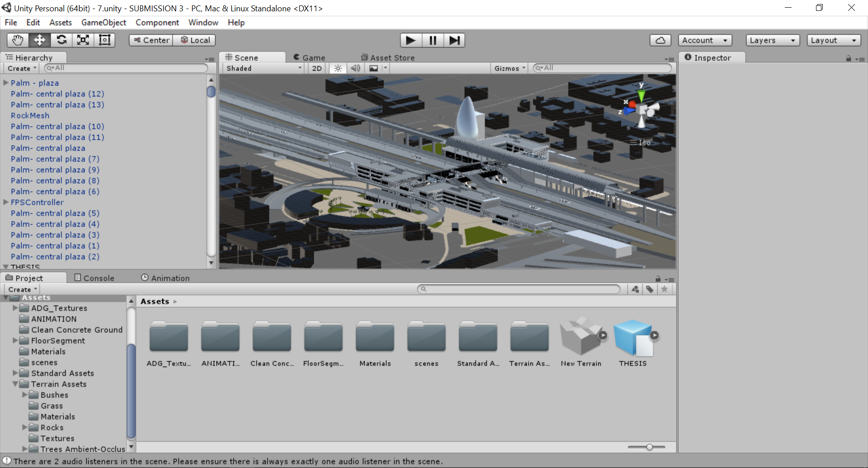The width and height of the screenshot is (868, 468).
Task: Select the Hand tool
Action: pyautogui.click(x=17, y=40)
